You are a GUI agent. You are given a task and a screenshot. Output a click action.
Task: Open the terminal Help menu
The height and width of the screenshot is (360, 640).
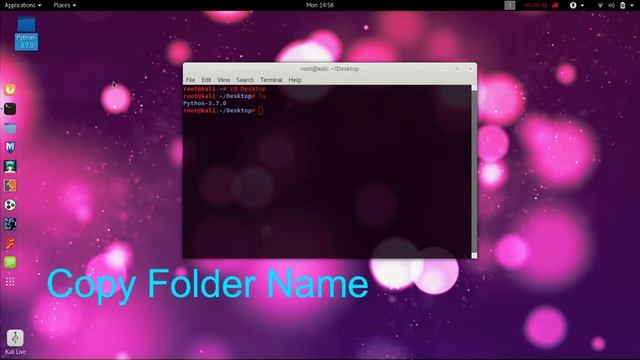[295, 80]
